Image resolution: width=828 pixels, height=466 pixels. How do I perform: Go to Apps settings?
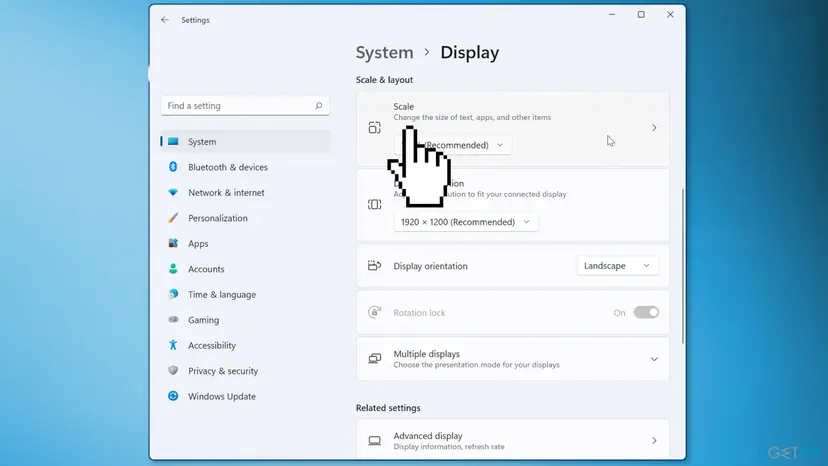pos(245,243)
